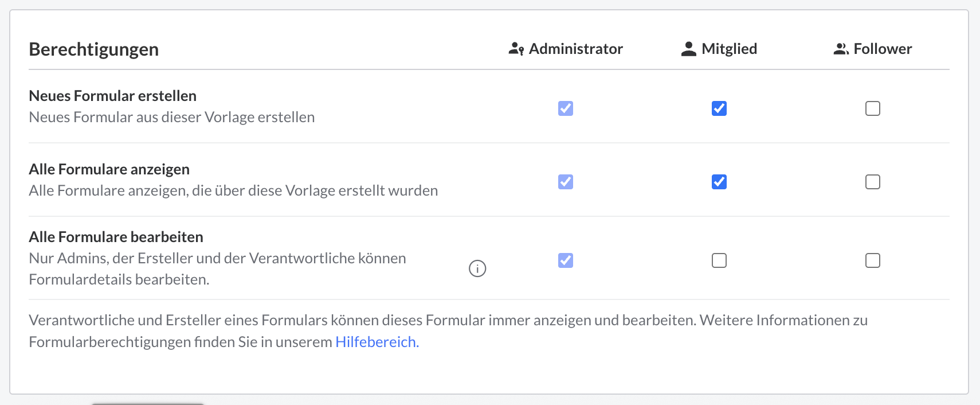Viewport: 980px width, 405px height.
Task: Toggle Administrator checkbox for Alle Formulare bearbeiten
Action: (x=566, y=260)
